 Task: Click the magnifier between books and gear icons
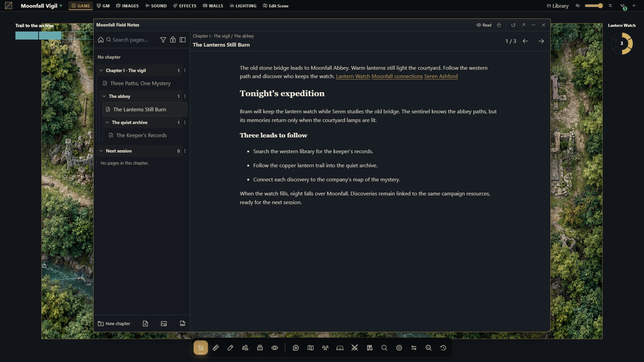384,348
